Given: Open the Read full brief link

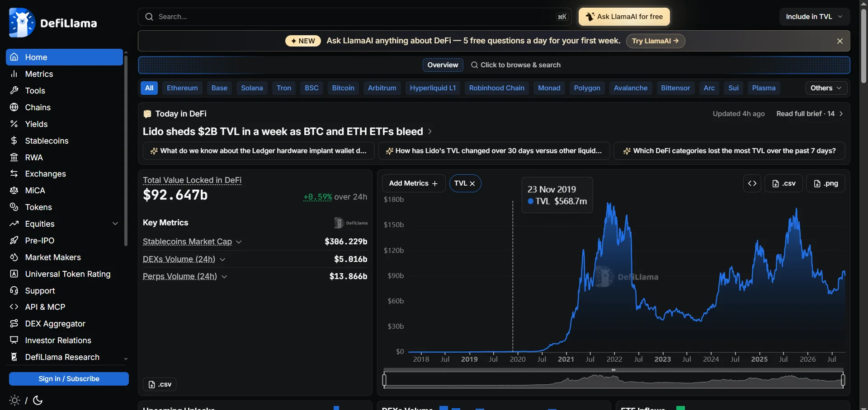Looking at the screenshot, I should [810, 114].
